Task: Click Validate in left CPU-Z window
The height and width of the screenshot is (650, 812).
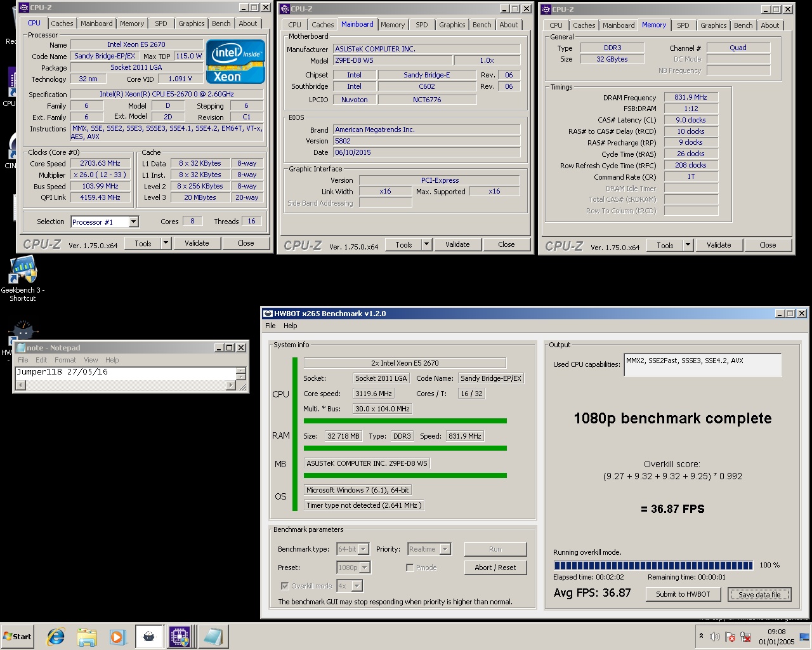Action: coord(197,243)
